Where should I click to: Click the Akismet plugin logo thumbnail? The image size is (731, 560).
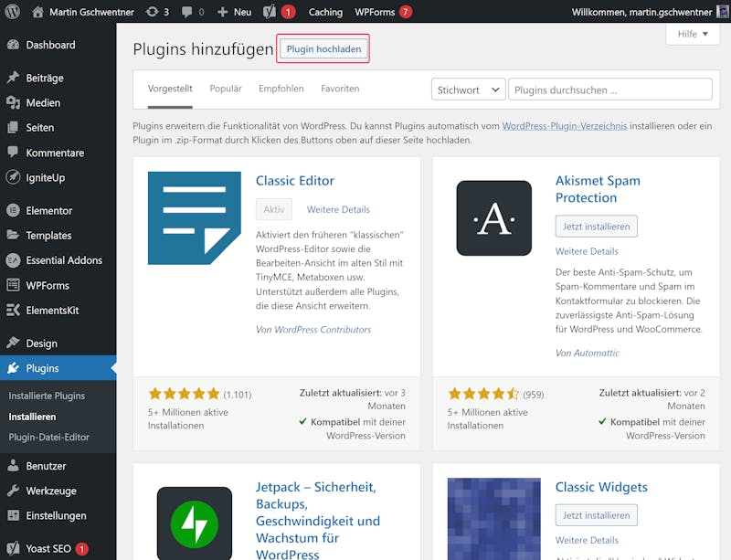[494, 218]
